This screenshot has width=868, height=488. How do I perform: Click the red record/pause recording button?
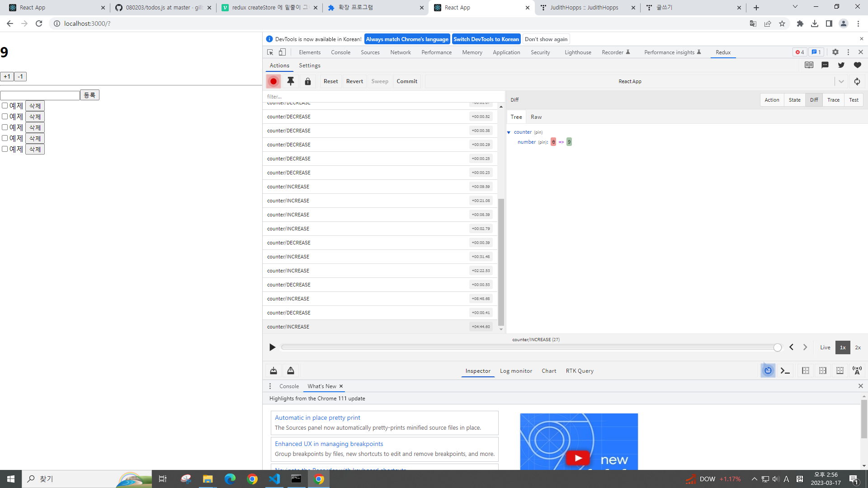[274, 81]
